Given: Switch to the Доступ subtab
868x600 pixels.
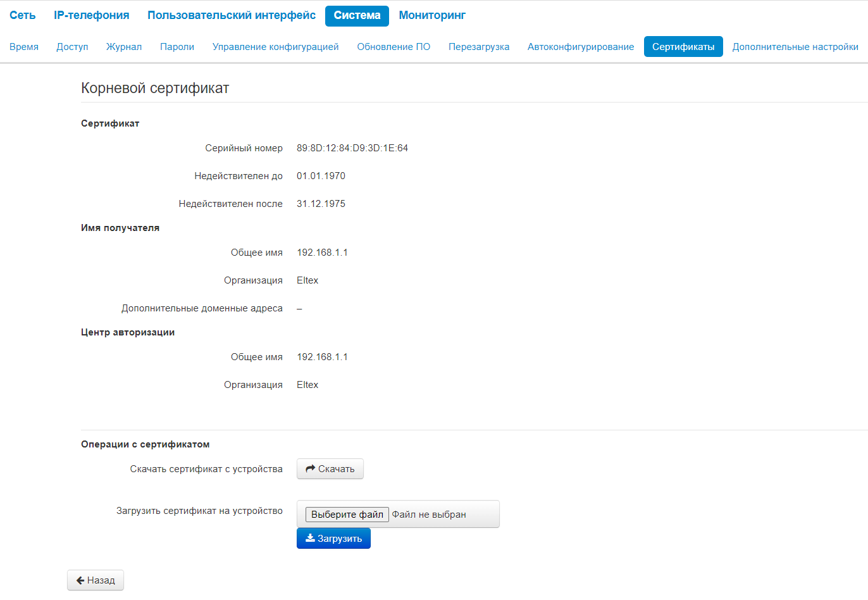Looking at the screenshot, I should point(72,47).
